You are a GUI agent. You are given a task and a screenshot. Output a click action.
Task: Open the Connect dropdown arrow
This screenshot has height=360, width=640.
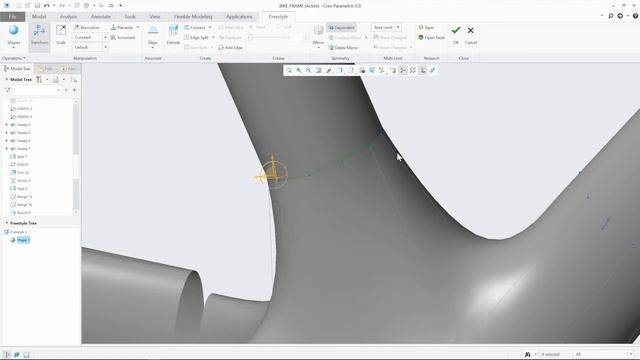coord(210,27)
